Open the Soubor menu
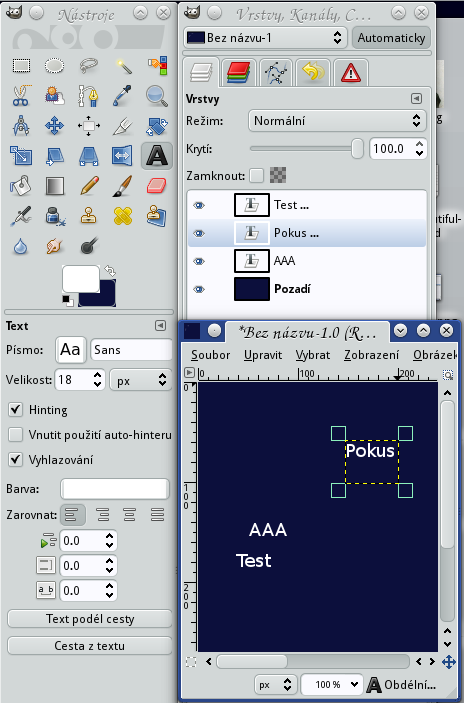This screenshot has height=703, width=464. tap(210, 355)
